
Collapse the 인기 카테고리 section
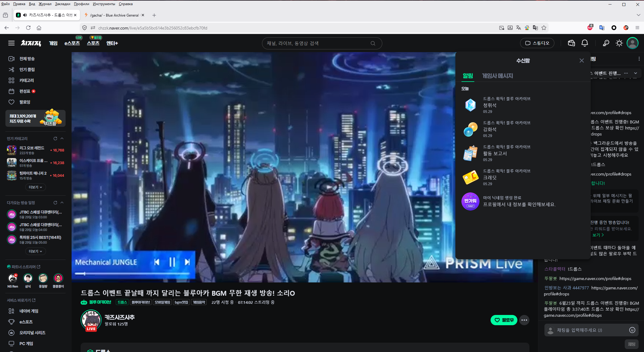(x=62, y=139)
